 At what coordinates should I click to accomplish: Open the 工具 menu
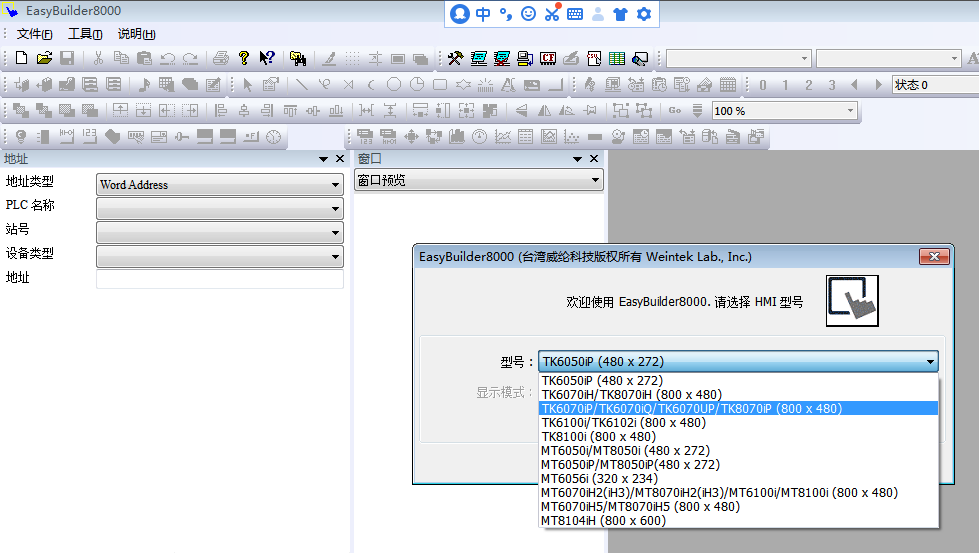85,34
